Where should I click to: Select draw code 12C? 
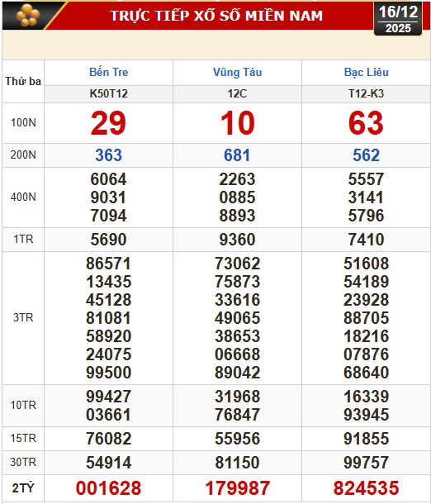(x=237, y=93)
